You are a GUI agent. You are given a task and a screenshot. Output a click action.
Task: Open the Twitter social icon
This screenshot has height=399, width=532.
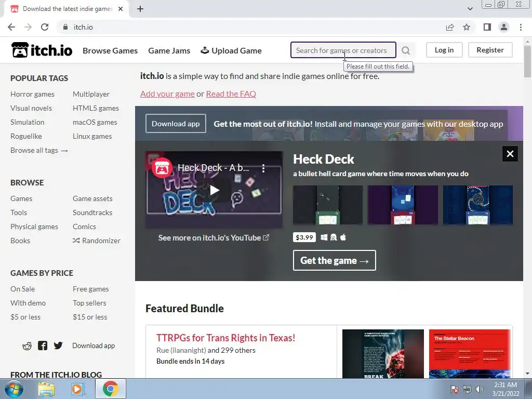[x=58, y=345]
